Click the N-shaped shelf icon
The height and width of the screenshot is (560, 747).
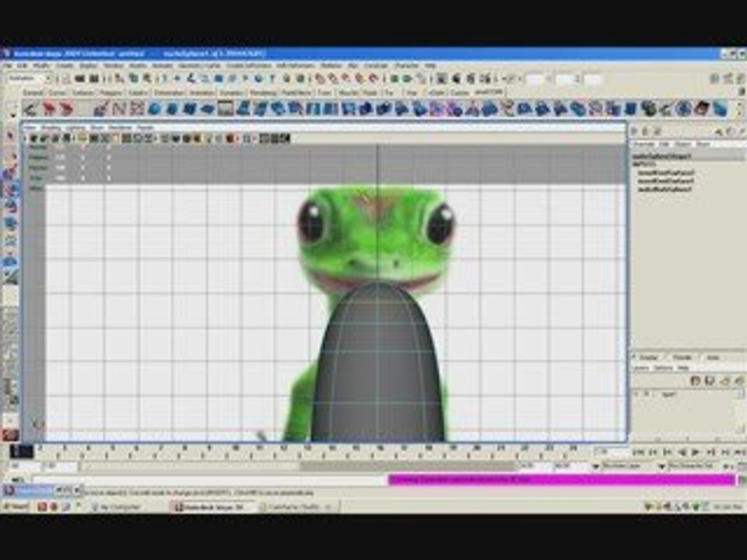tap(118, 109)
